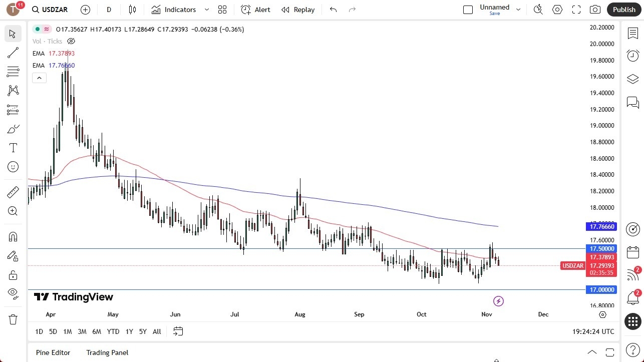Take a chart snapshot with the camera icon
Screen dimensions: 644x362
594,9
